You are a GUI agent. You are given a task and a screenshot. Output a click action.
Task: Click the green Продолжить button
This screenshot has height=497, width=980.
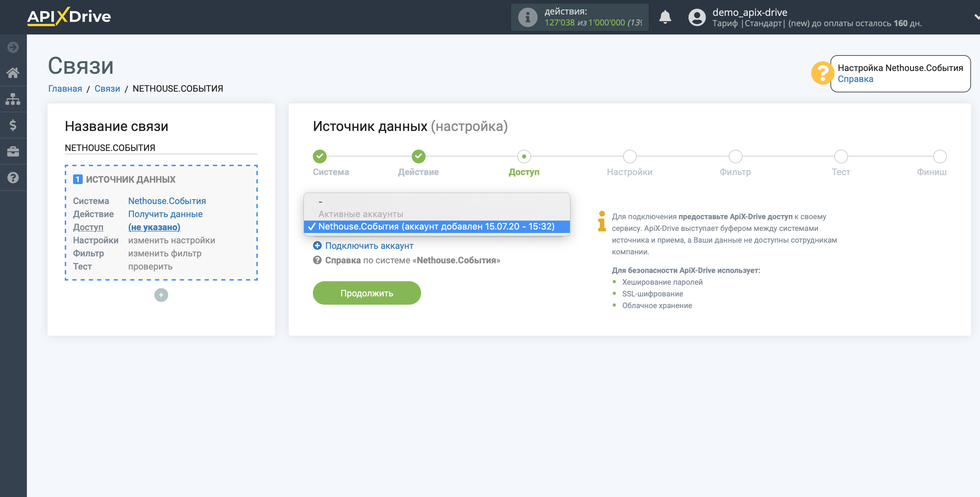coord(367,293)
